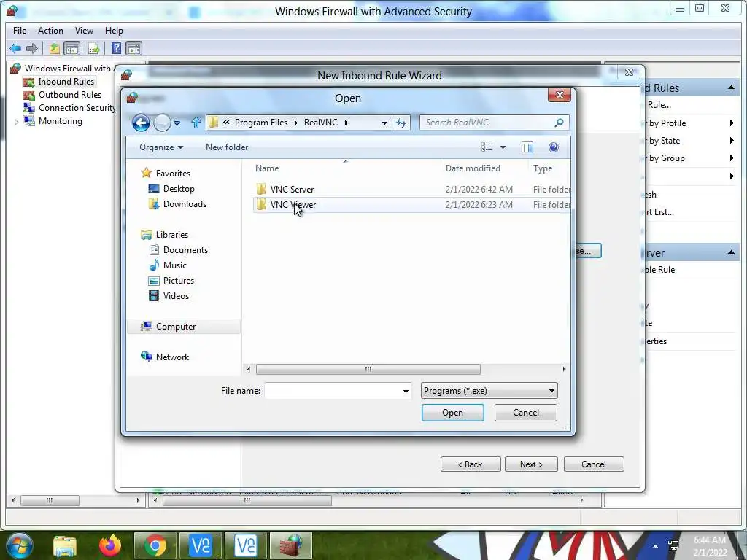Open the recent locations dropdown arrow

(x=177, y=122)
